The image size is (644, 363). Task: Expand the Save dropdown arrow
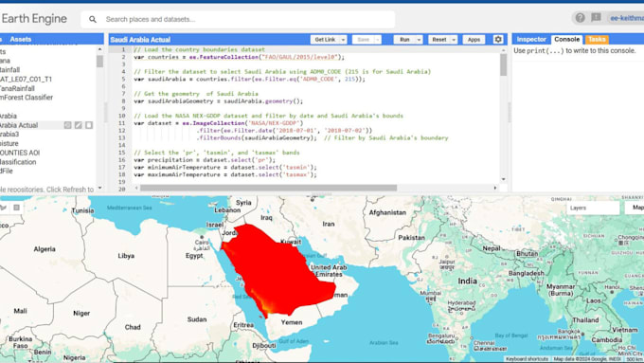pyautogui.click(x=378, y=40)
